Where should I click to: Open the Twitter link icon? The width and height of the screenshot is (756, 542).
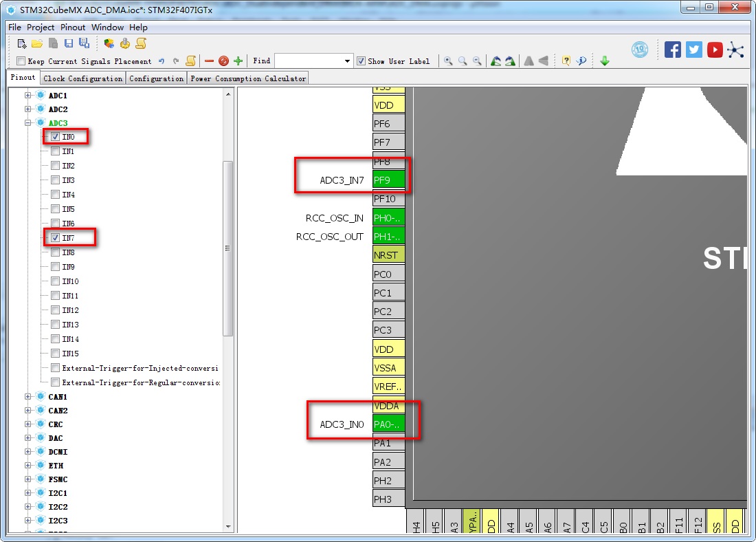(x=693, y=49)
